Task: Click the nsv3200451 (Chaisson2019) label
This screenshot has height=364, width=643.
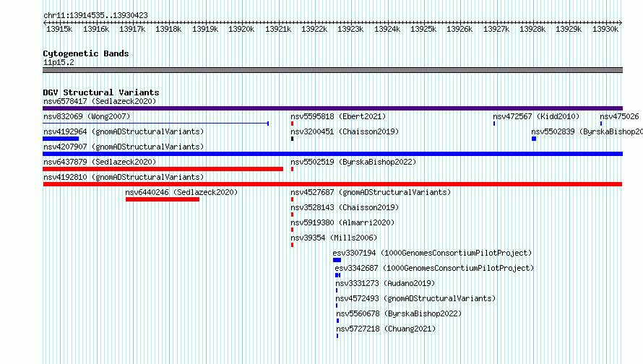Action: coord(345,131)
